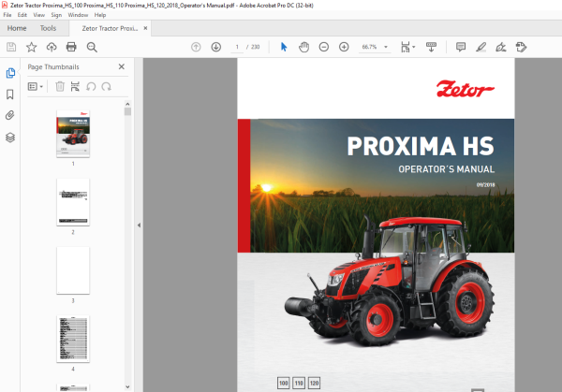Click the current page number field
Image resolution: width=562 pixels, height=392 pixels.
click(x=237, y=47)
